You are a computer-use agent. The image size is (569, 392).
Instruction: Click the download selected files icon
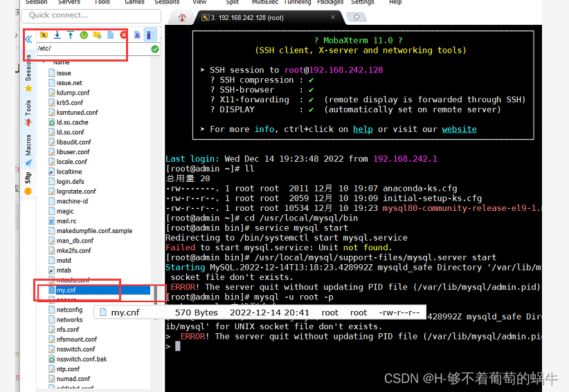click(57, 35)
